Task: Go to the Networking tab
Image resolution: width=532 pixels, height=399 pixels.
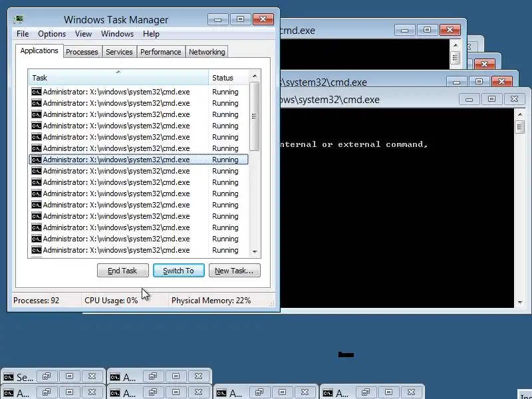Action: 207,52
